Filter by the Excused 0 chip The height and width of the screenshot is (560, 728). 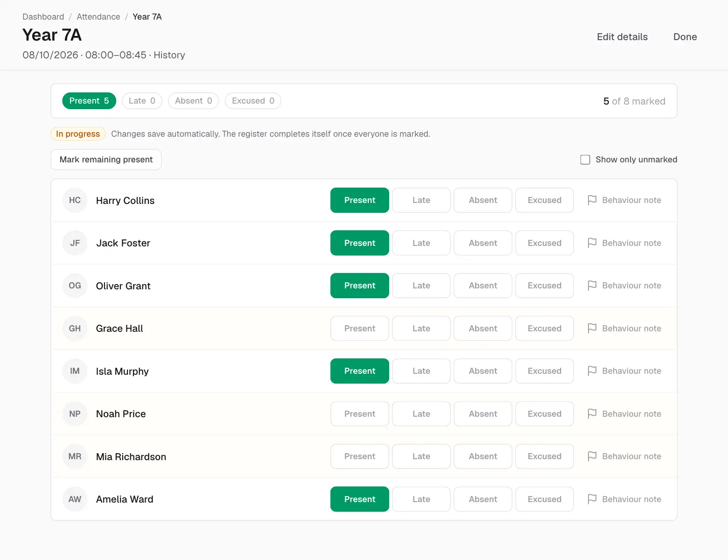pyautogui.click(x=253, y=101)
